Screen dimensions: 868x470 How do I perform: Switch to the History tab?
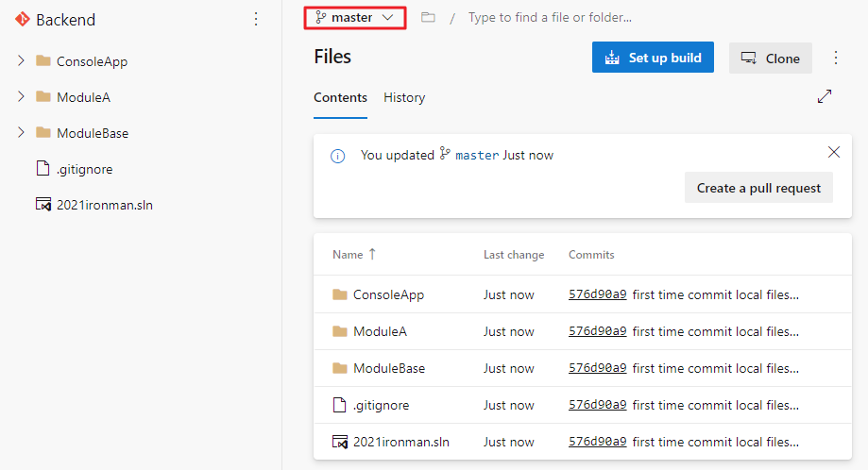point(404,97)
